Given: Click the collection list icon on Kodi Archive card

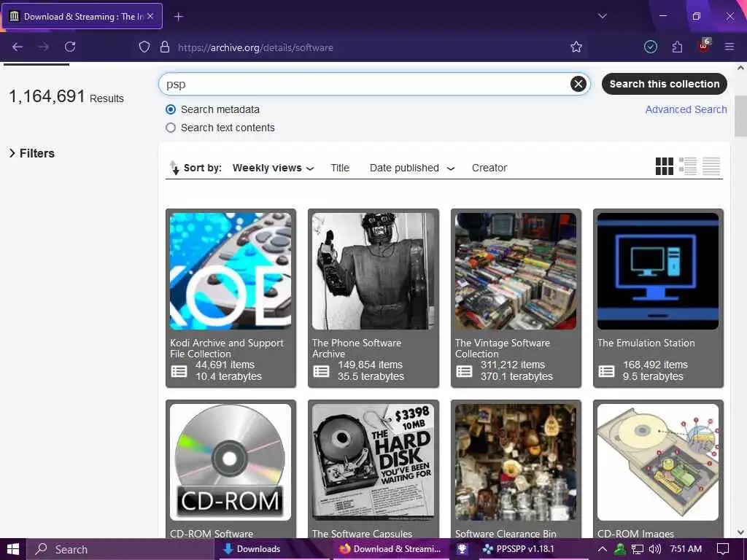Looking at the screenshot, I should click(179, 371).
